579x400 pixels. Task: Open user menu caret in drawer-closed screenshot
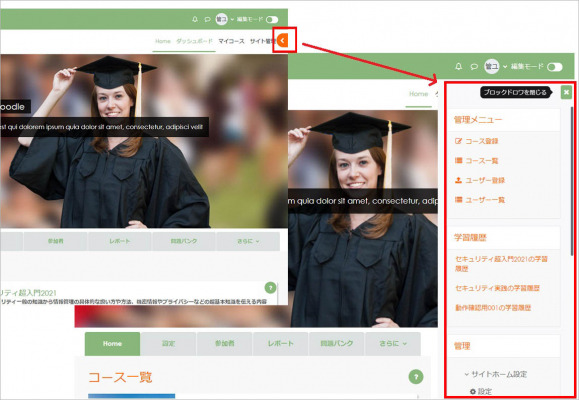tap(232, 19)
